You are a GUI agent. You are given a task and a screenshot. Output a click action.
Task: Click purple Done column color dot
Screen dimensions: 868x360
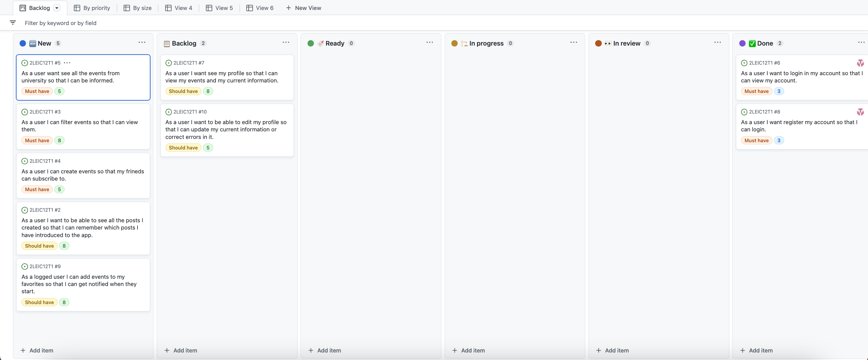(742, 43)
